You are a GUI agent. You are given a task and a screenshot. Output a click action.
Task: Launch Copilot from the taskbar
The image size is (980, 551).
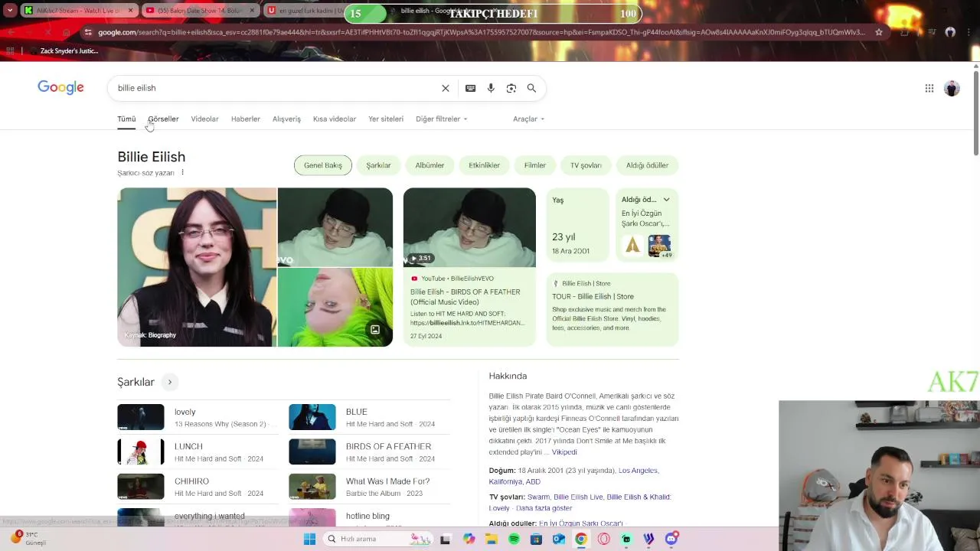click(x=469, y=539)
